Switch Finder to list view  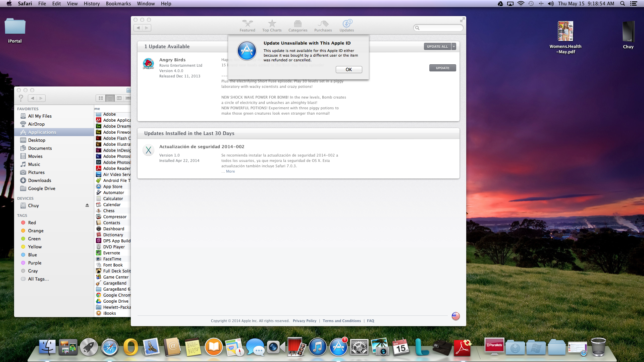(x=110, y=98)
